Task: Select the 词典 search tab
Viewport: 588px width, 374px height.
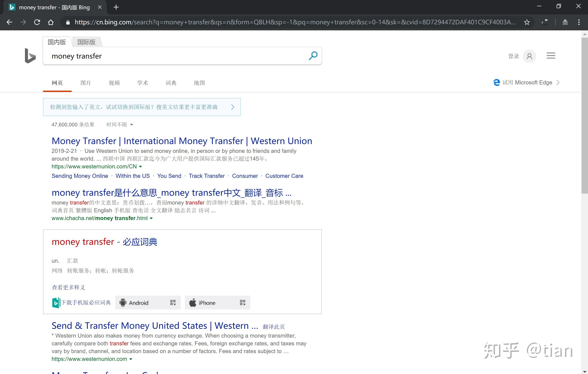Action: click(x=171, y=83)
